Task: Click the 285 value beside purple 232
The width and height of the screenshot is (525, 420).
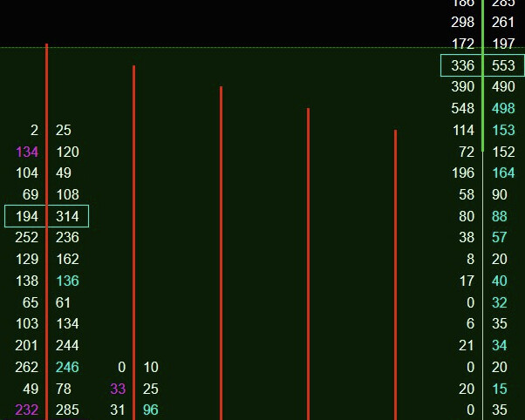Action: 67,410
